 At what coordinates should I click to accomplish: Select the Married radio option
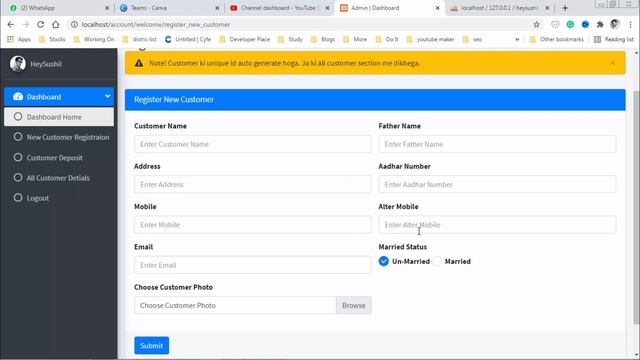pyautogui.click(x=437, y=261)
